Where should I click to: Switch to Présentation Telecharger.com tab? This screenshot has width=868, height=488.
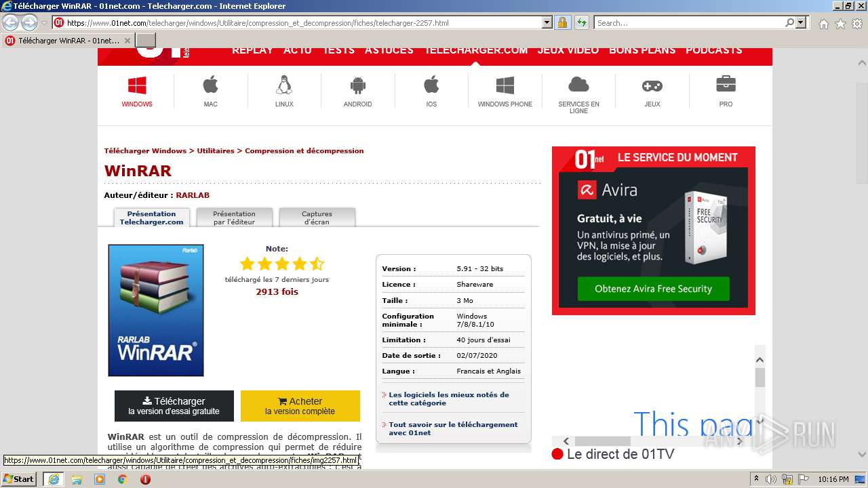(151, 218)
